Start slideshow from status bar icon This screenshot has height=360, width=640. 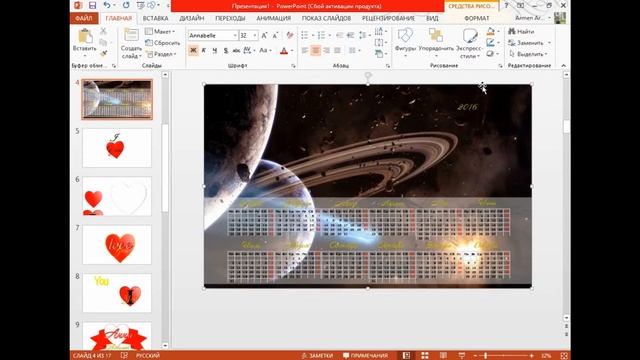coord(462,356)
